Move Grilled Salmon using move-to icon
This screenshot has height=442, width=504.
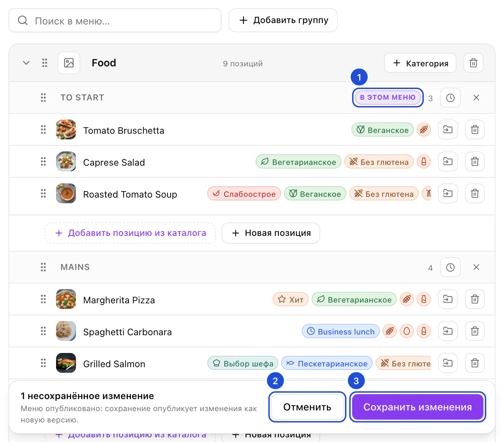pos(448,363)
